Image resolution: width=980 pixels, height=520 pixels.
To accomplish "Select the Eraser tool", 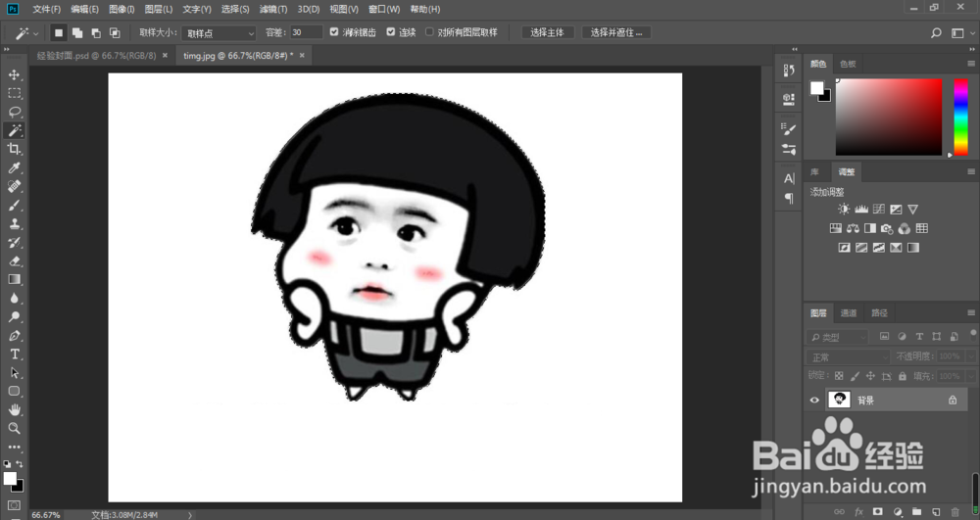I will tap(14, 260).
